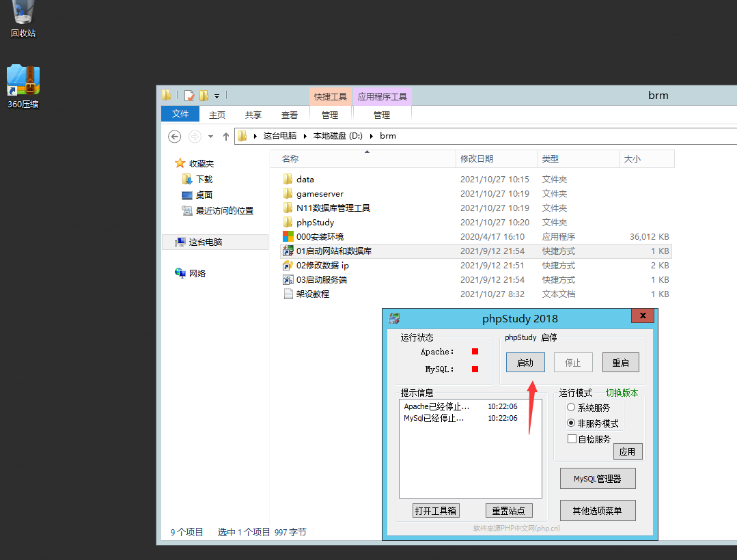Open 其他选项菜单 in phpStudy
Image resolution: width=737 pixels, height=560 pixels.
598,510
